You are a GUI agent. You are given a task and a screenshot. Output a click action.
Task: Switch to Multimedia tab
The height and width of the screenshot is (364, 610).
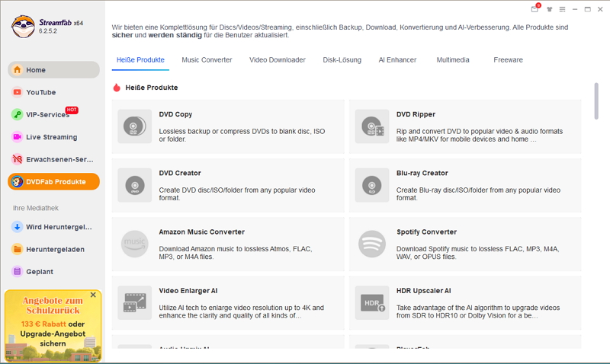tap(453, 60)
